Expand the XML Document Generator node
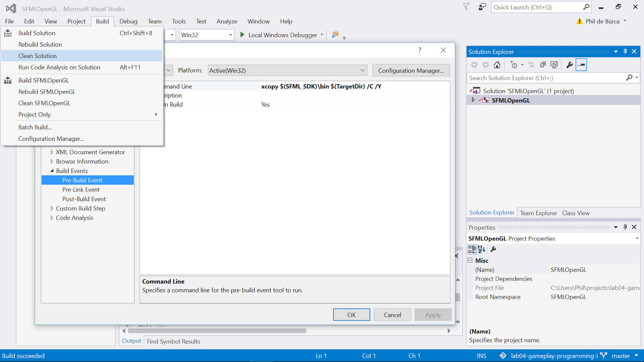644x362 pixels. [x=52, y=152]
